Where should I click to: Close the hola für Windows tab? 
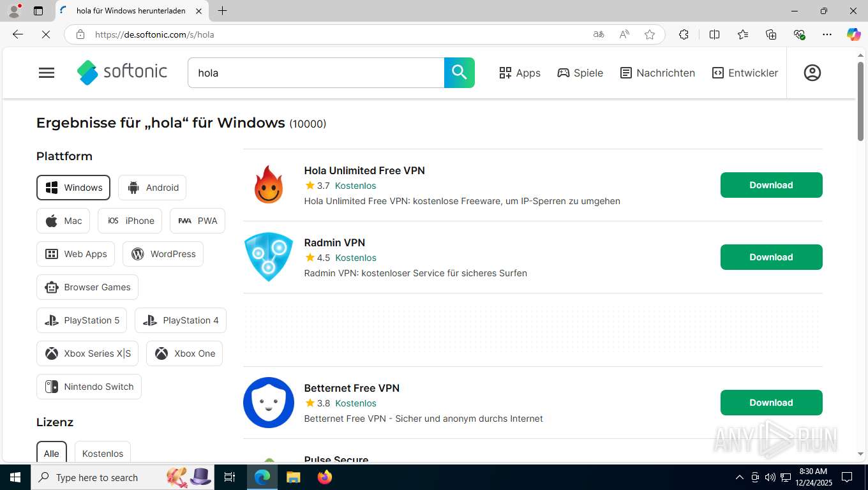(x=198, y=11)
